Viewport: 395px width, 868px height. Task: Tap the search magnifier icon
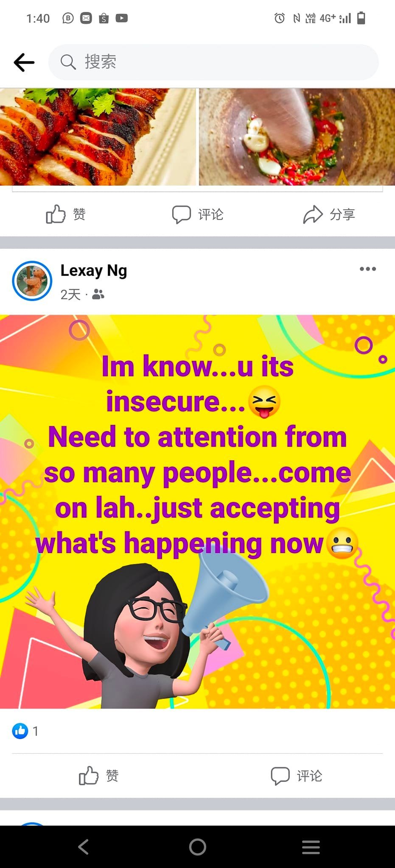tap(68, 62)
